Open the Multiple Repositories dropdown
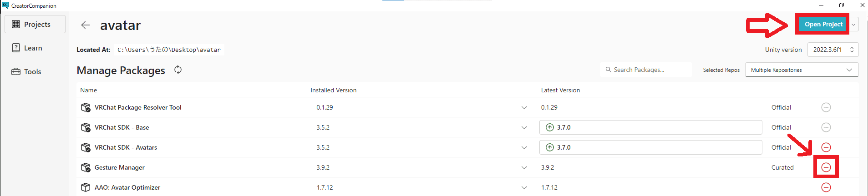The width and height of the screenshot is (868, 196). click(802, 70)
